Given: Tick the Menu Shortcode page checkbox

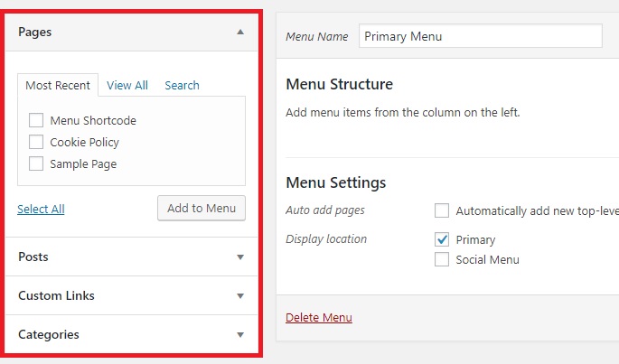Looking at the screenshot, I should pyautogui.click(x=36, y=120).
